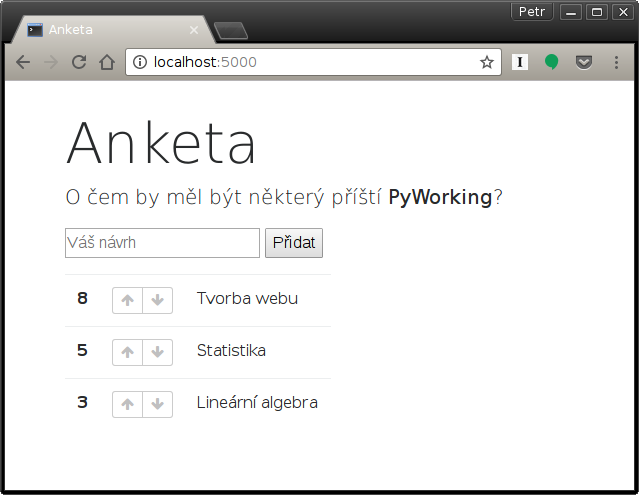Click the localhost:5000 address bar
The height and width of the screenshot is (495, 639).
(x=313, y=62)
